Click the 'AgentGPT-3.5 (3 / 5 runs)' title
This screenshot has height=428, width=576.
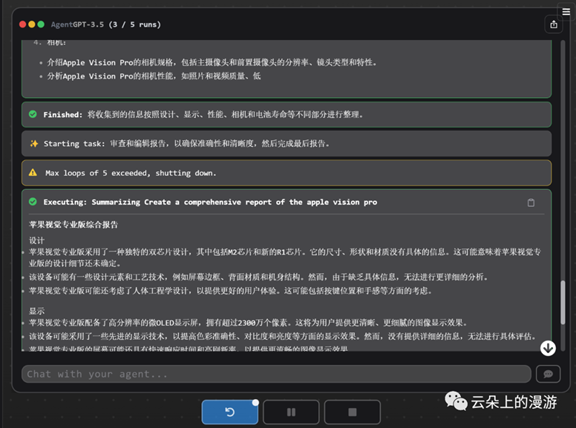point(106,25)
